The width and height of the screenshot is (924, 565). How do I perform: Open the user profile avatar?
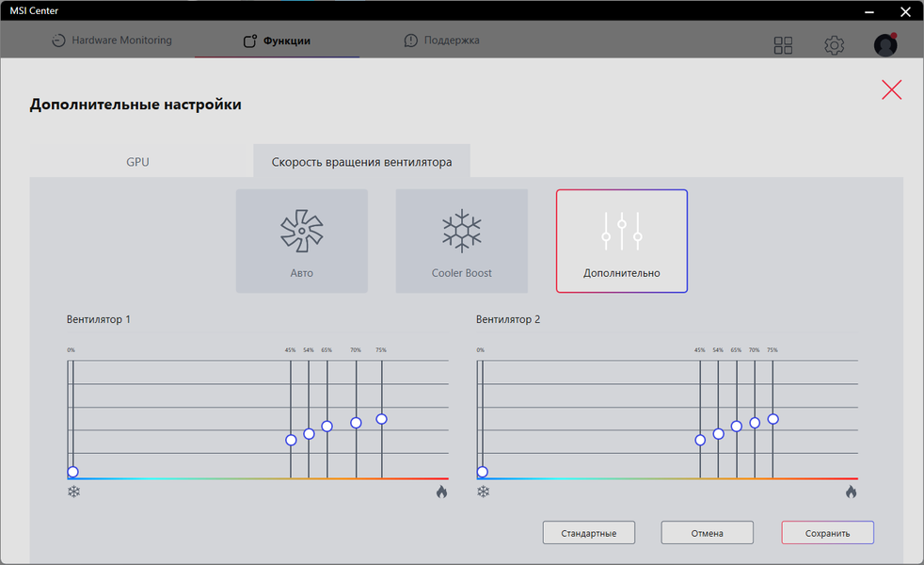pyautogui.click(x=885, y=45)
